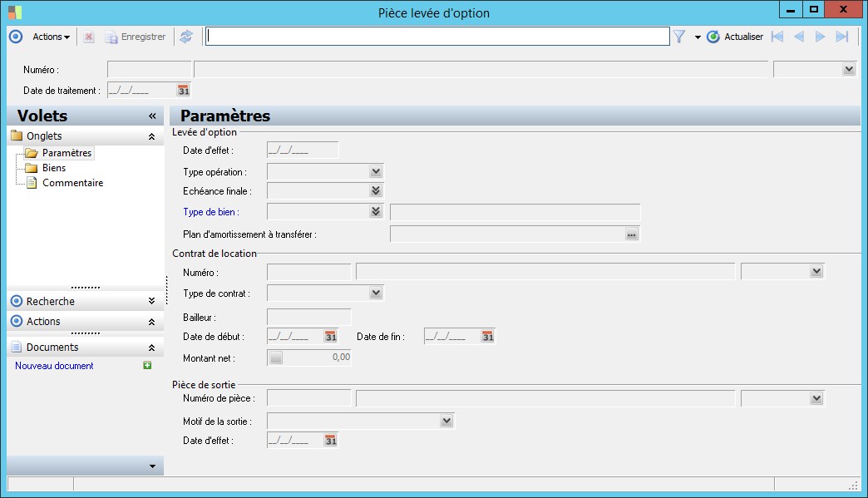The height and width of the screenshot is (498, 868).
Task: Go to first record navigation icon
Action: [777, 37]
